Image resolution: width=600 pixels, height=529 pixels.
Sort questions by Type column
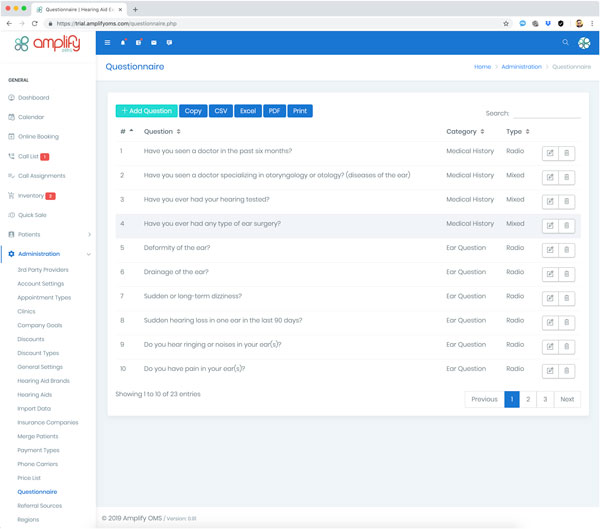[x=517, y=131]
